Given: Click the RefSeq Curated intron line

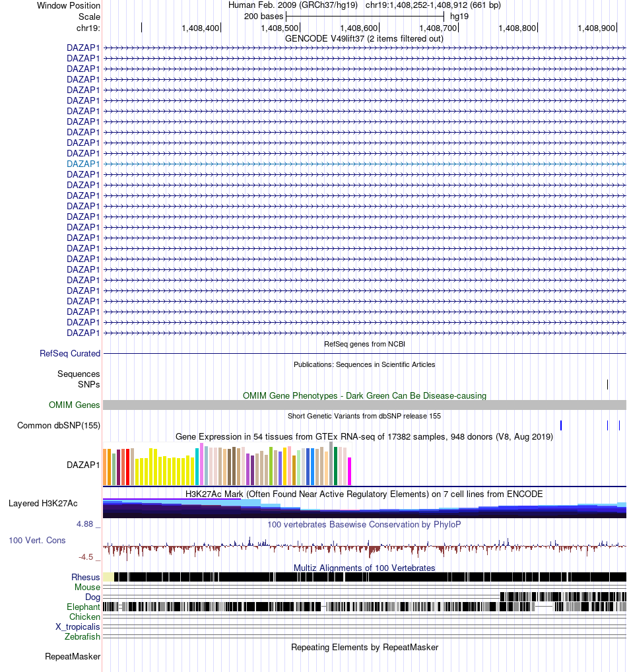Looking at the screenshot, I should (x=364, y=354).
